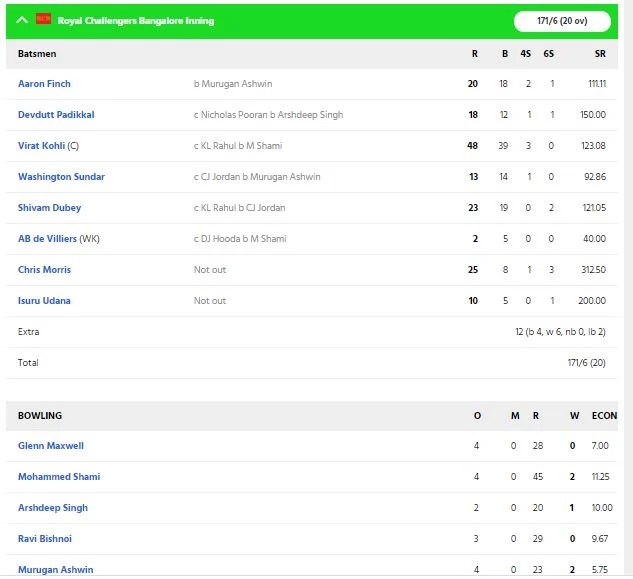Image resolution: width=633 pixels, height=579 pixels.
Task: Click Virat Kohli's runs value 48
Action: [472, 146]
